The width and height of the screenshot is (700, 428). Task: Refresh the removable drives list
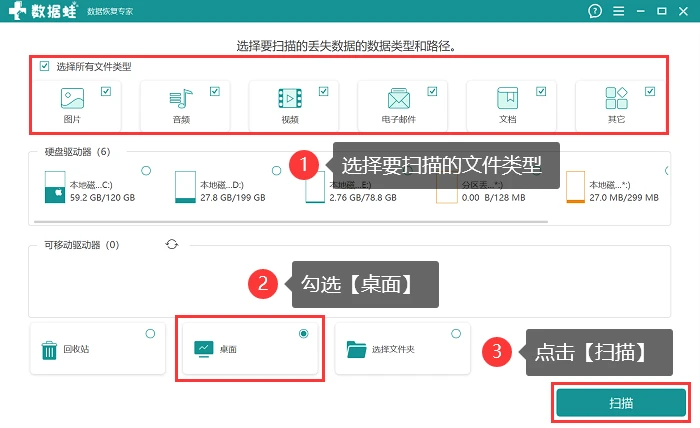(172, 244)
